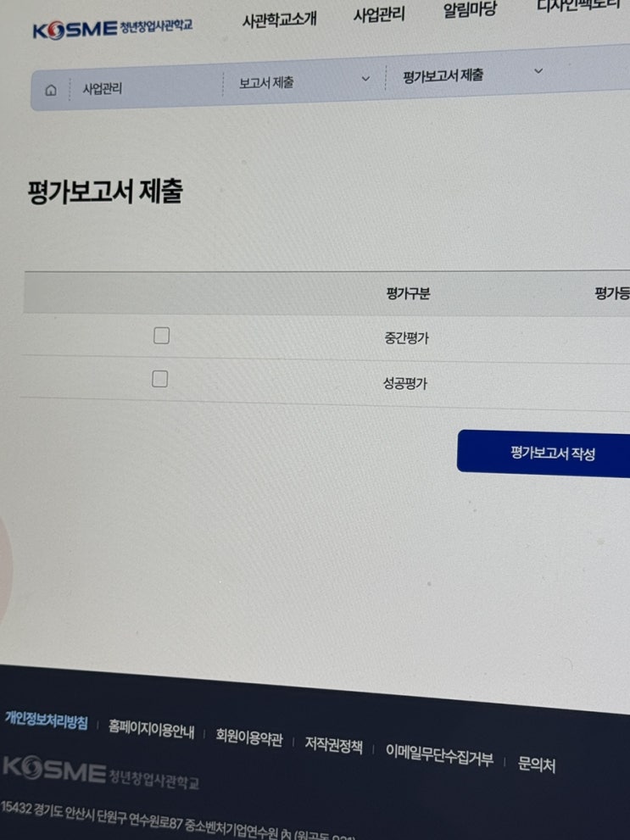Image resolution: width=630 pixels, height=840 pixels.
Task: Open the 알림마당 menu
Action: pyautogui.click(x=470, y=9)
